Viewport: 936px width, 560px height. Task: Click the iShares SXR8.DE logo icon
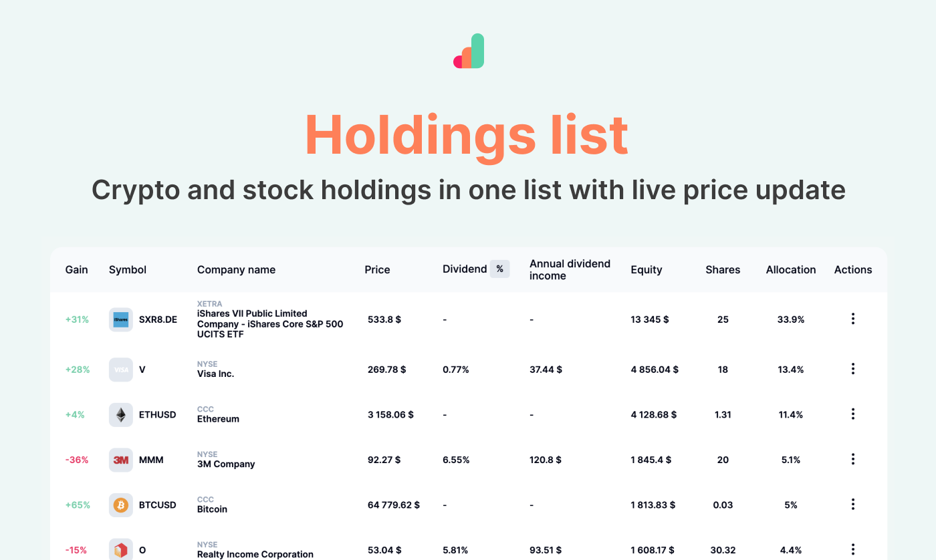pyautogui.click(x=121, y=319)
